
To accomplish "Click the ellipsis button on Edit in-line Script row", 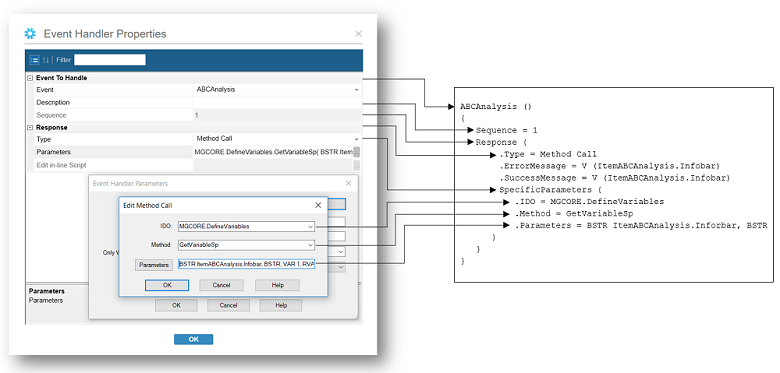I will tap(357, 165).
